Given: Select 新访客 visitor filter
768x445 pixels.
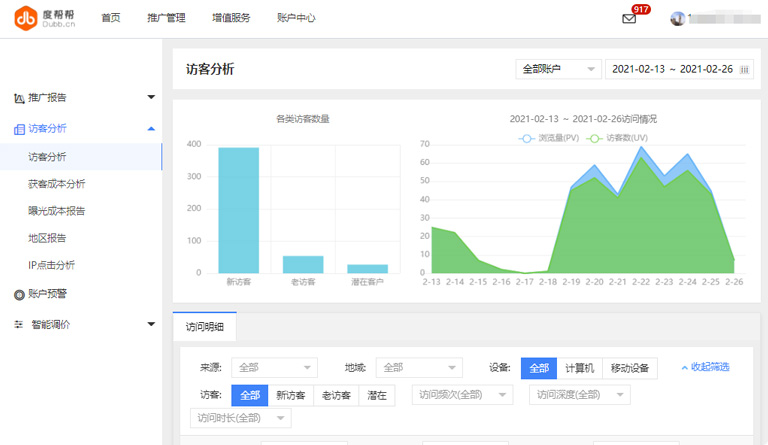Looking at the screenshot, I should tap(290, 395).
